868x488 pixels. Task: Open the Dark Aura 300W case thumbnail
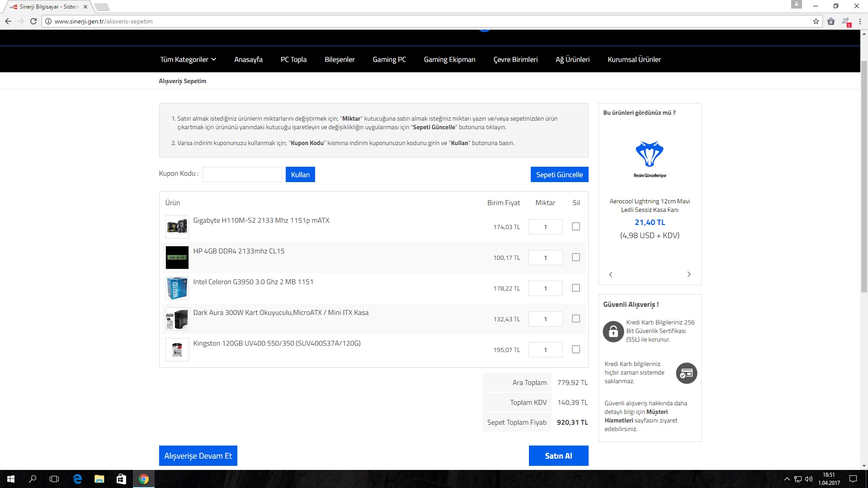[177, 319]
